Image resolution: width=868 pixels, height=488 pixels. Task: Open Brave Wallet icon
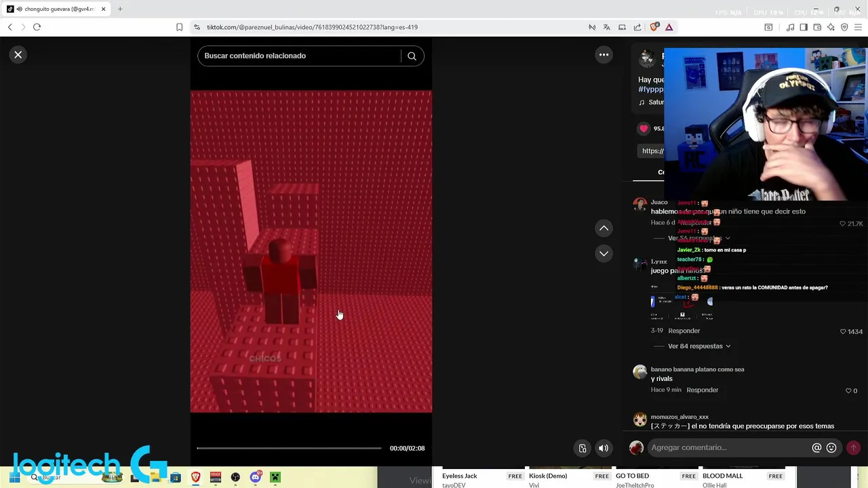[817, 27]
